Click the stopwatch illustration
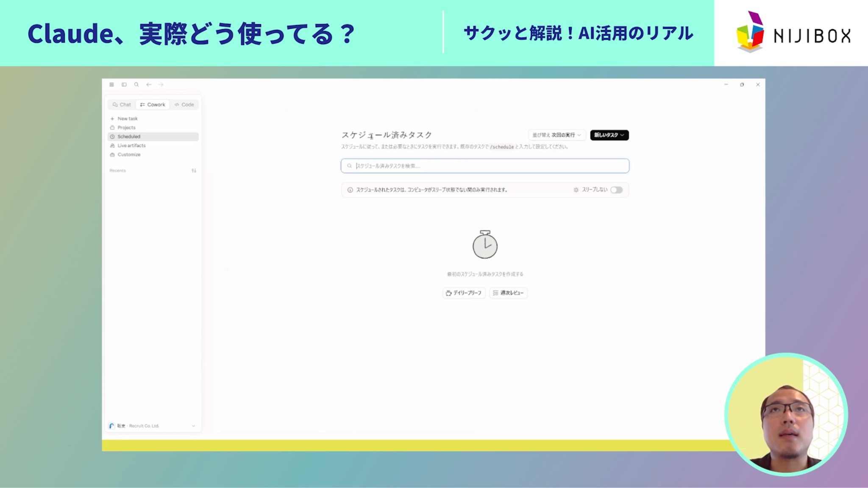Image resolution: width=868 pixels, height=488 pixels. point(485,244)
